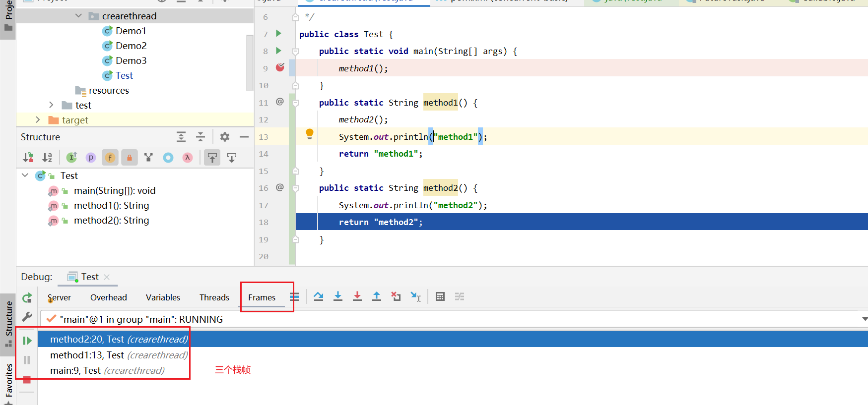
Task: Click Trace Current Stream Chain icon
Action: [460, 296]
